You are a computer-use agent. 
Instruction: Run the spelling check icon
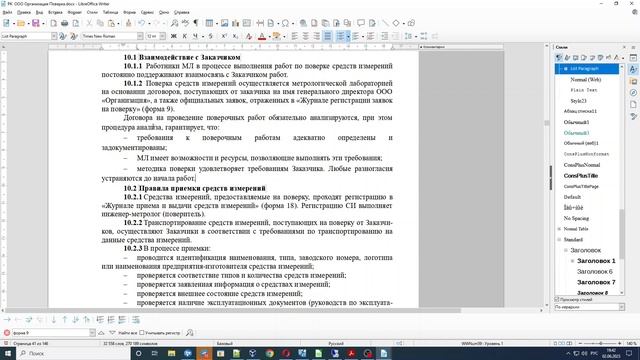point(185,23)
